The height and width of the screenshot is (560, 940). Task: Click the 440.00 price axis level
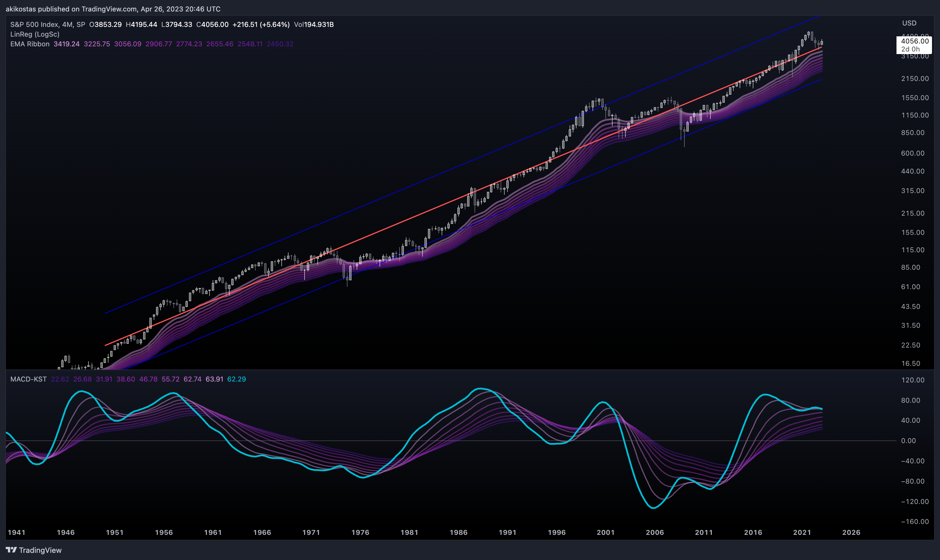coord(913,171)
